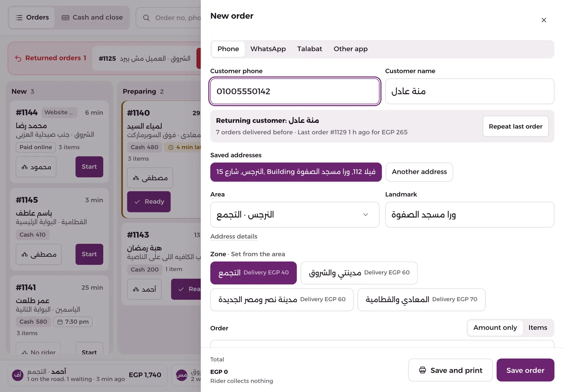Click the Save order button
This screenshot has width=564, height=392.
pos(525,370)
